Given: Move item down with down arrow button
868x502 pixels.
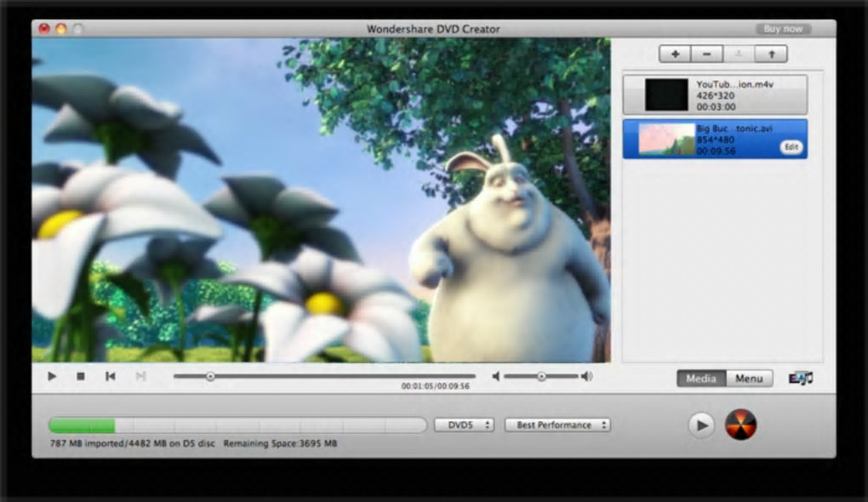Looking at the screenshot, I should click(739, 54).
